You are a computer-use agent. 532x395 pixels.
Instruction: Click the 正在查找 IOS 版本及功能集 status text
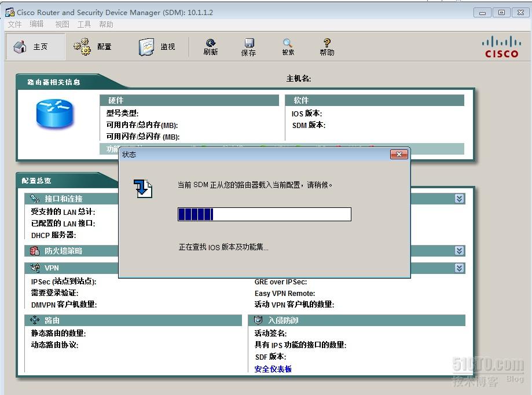(223, 247)
